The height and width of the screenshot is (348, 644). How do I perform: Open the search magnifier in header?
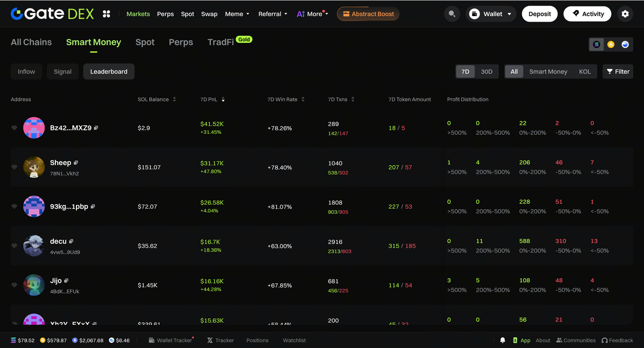tap(452, 14)
